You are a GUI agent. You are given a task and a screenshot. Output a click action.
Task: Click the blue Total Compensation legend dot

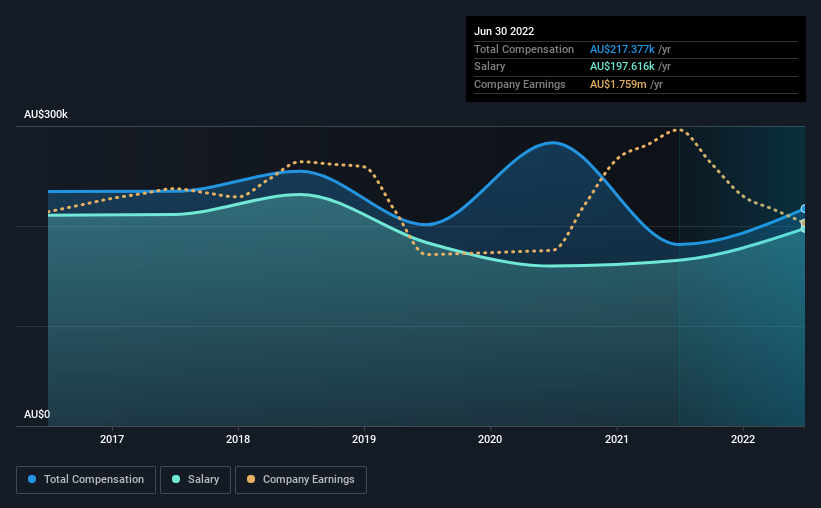point(32,479)
